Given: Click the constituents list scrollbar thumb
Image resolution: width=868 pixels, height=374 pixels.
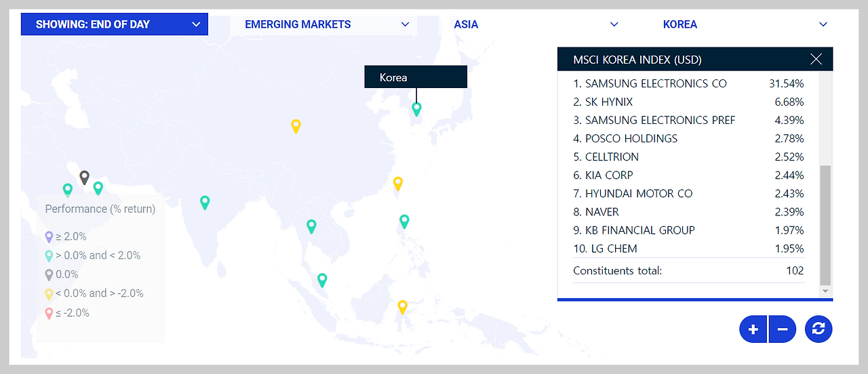Looking at the screenshot, I should coord(825,224).
